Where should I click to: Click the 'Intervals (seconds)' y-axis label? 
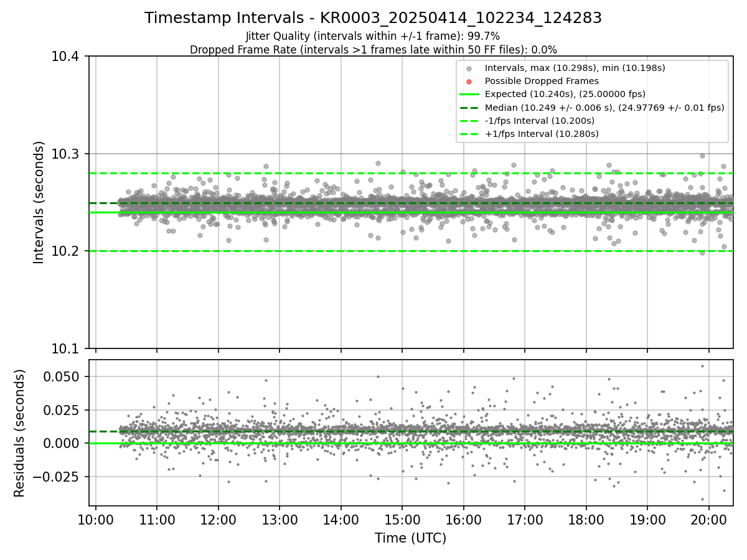tap(39, 202)
